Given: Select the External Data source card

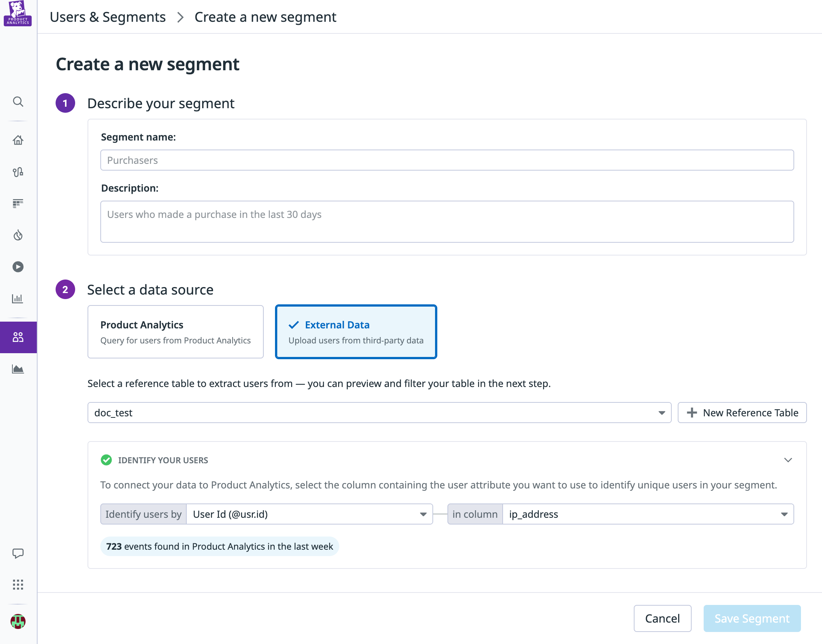Looking at the screenshot, I should 356,332.
